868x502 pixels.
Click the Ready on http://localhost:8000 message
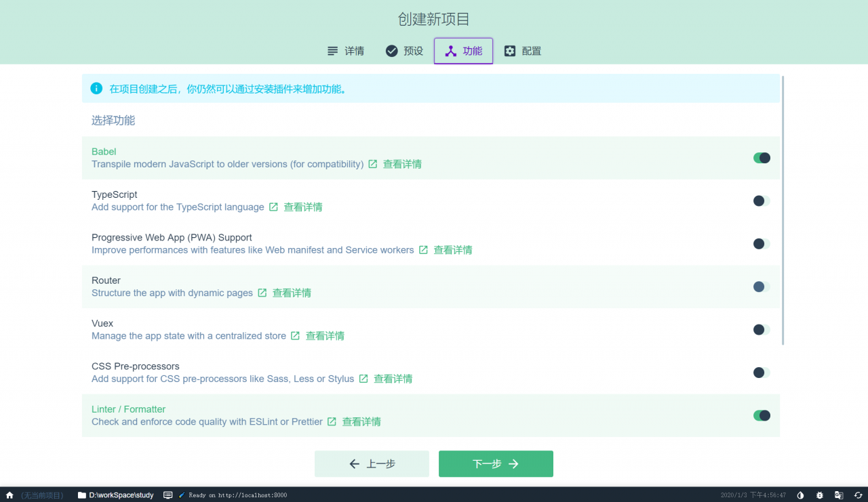click(237, 495)
